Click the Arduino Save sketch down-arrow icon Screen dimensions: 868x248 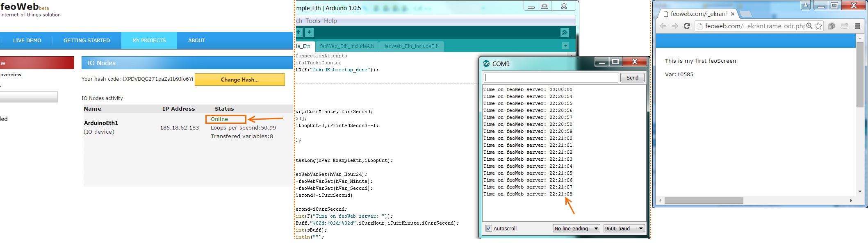[x=309, y=32]
